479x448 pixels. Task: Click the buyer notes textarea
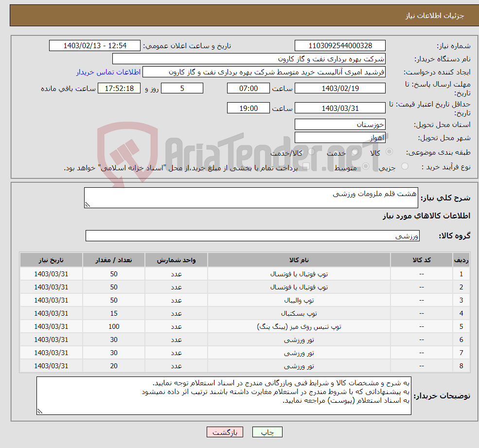(224, 396)
